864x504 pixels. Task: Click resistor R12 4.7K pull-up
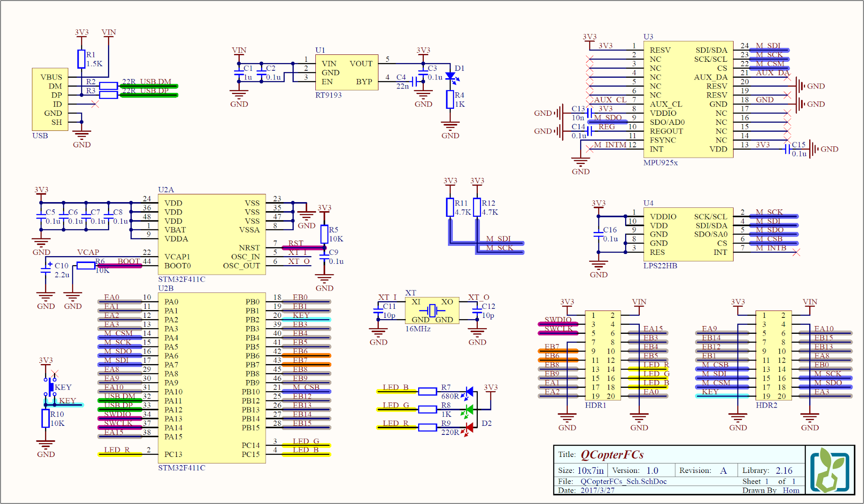(477, 207)
